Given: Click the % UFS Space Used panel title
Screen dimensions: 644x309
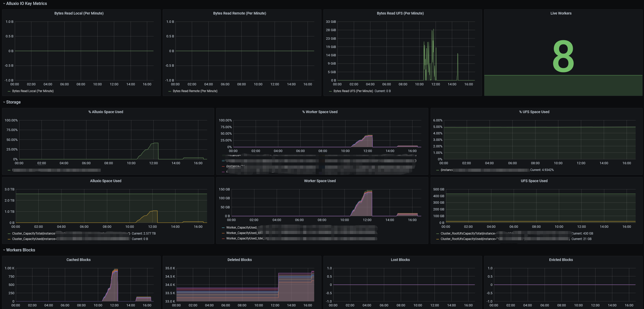Looking at the screenshot, I should coord(534,112).
